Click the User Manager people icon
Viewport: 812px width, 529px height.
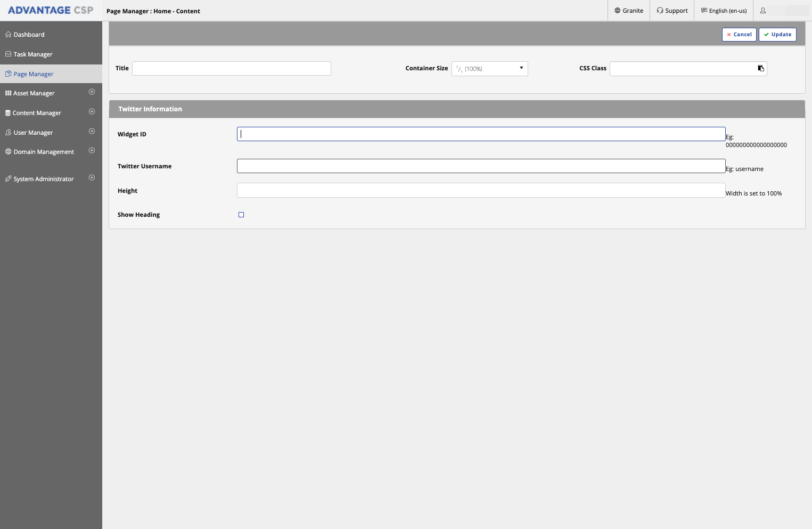pyautogui.click(x=8, y=133)
